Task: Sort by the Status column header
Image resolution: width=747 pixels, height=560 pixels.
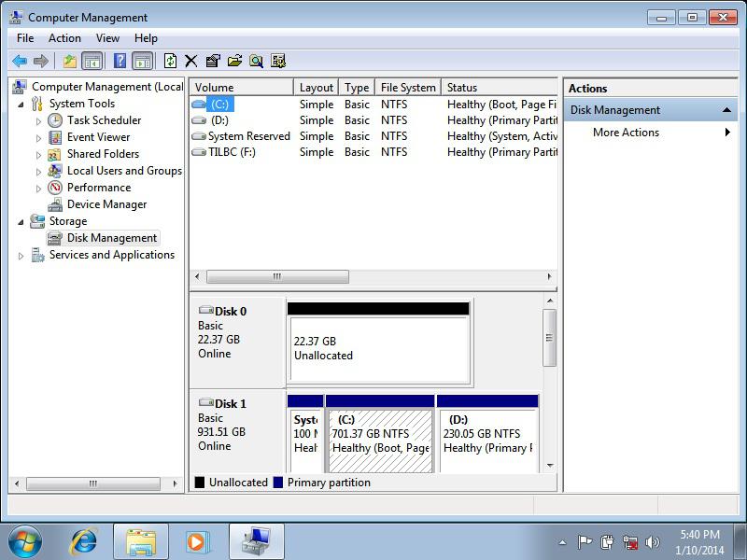Action: point(500,88)
